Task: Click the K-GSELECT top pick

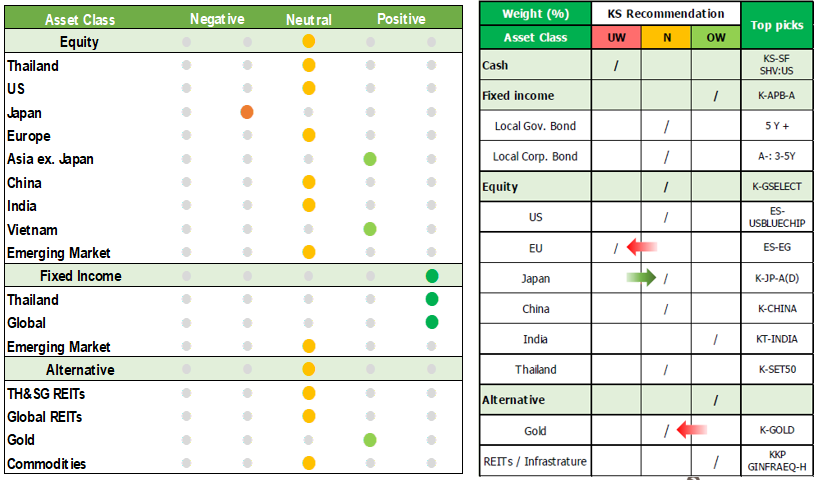Action: point(778,186)
